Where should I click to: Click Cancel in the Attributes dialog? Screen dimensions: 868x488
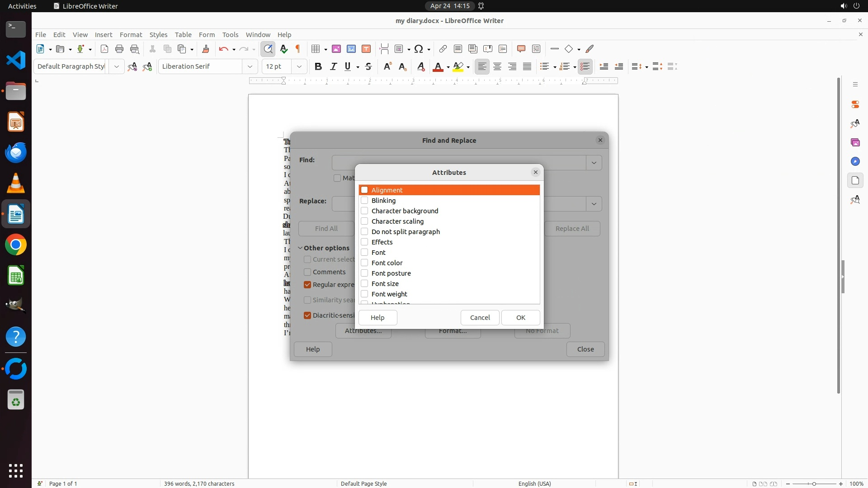tap(480, 317)
